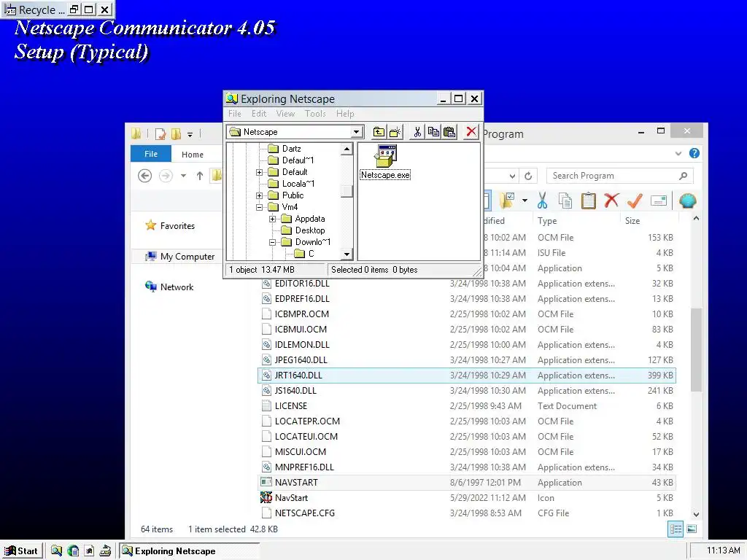Select the NAVSTART application file

pyautogui.click(x=467, y=483)
